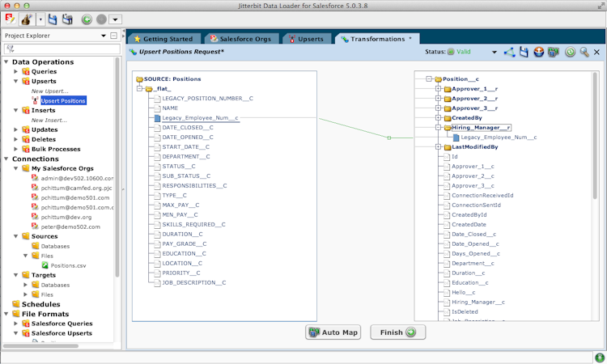The width and height of the screenshot is (607, 364).
Task: Select the Transformations tab
Action: coord(377,39)
